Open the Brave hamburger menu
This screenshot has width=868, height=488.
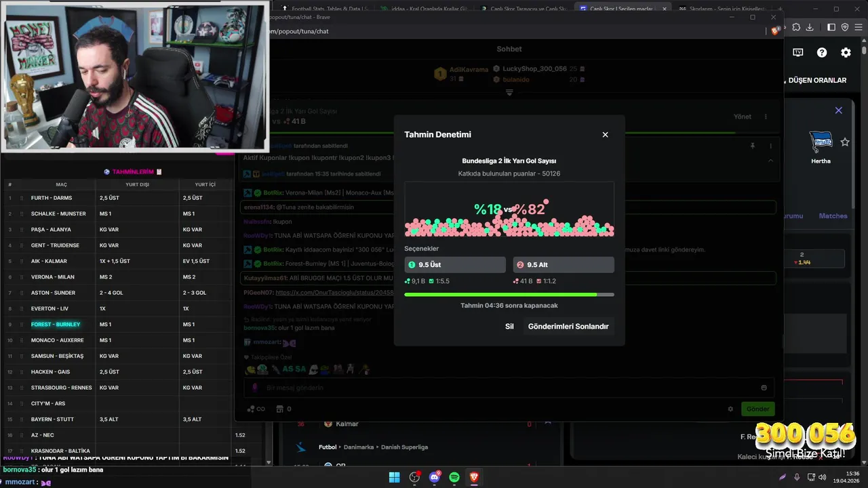pyautogui.click(x=859, y=27)
